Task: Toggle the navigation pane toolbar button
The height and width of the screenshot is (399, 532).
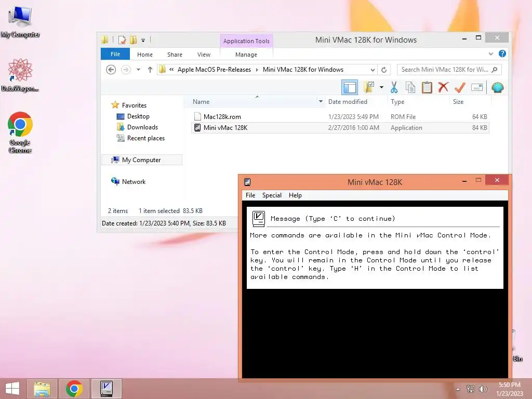Action: [350, 87]
